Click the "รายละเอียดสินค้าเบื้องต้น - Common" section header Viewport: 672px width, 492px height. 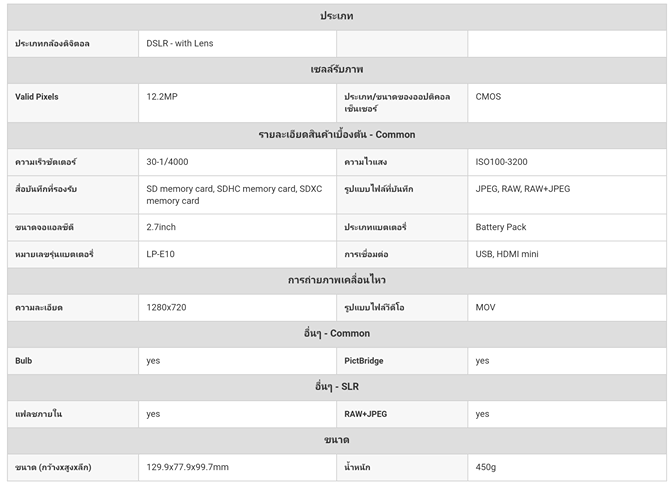[336, 135]
